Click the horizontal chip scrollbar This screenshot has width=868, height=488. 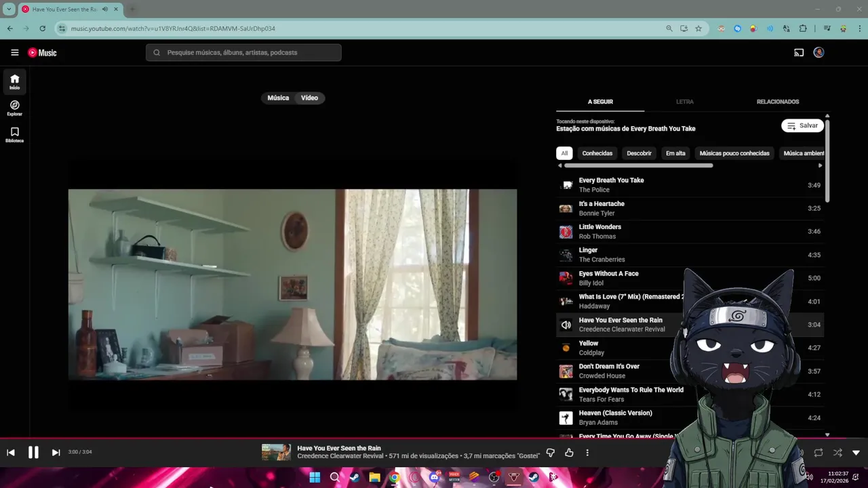pos(638,165)
